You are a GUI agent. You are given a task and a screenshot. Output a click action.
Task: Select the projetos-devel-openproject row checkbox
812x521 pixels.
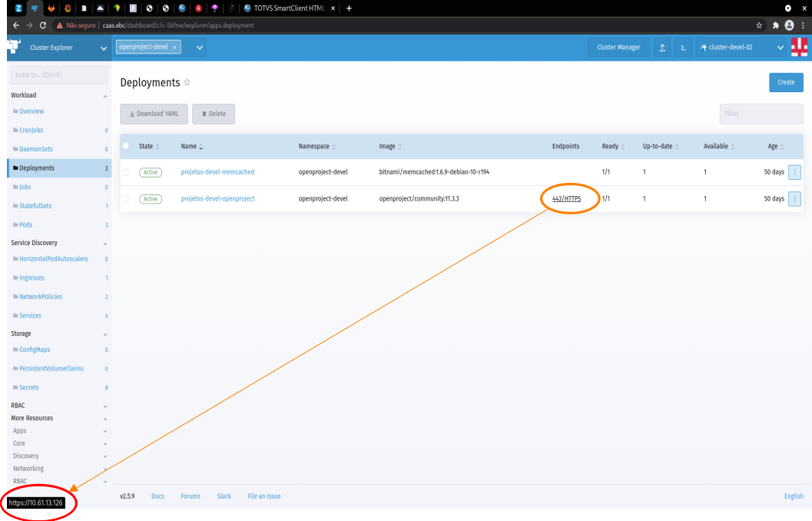pos(125,198)
